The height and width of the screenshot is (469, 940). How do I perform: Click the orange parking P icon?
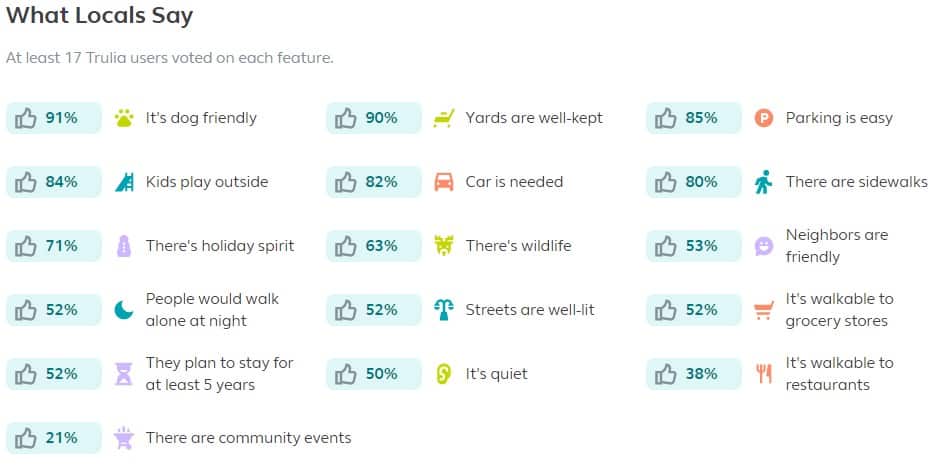764,118
